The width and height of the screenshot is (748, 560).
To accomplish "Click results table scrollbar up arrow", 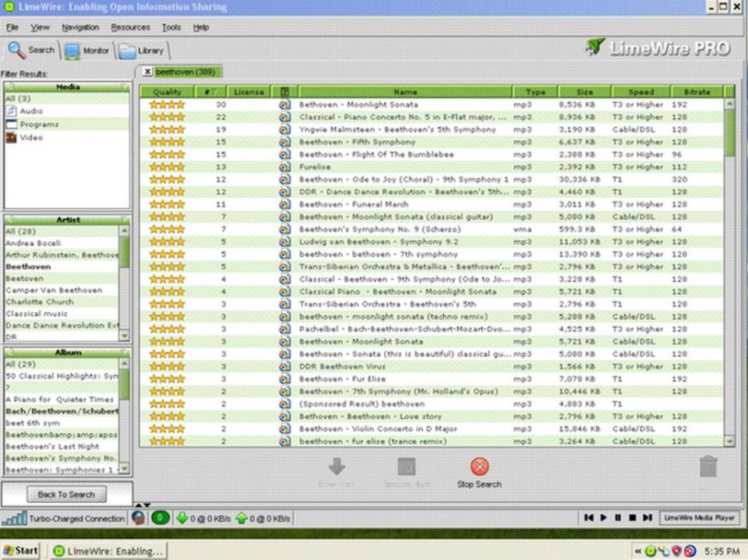I will 729,104.
